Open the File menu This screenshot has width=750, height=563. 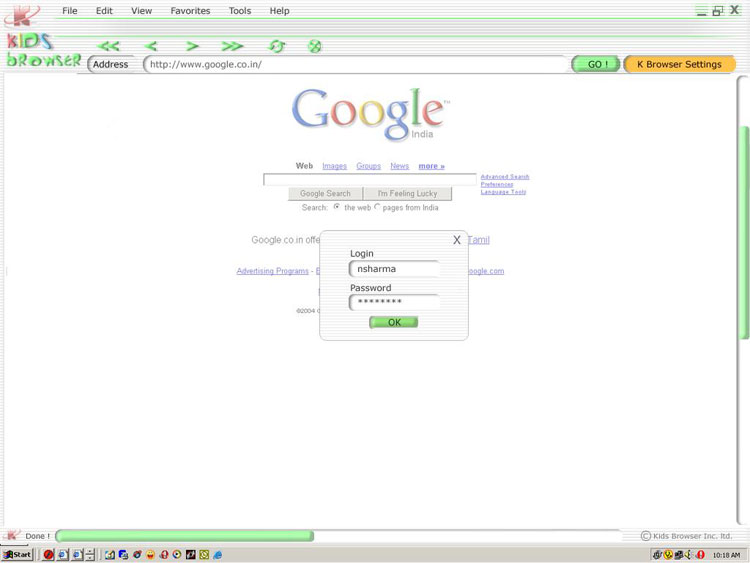tap(70, 11)
